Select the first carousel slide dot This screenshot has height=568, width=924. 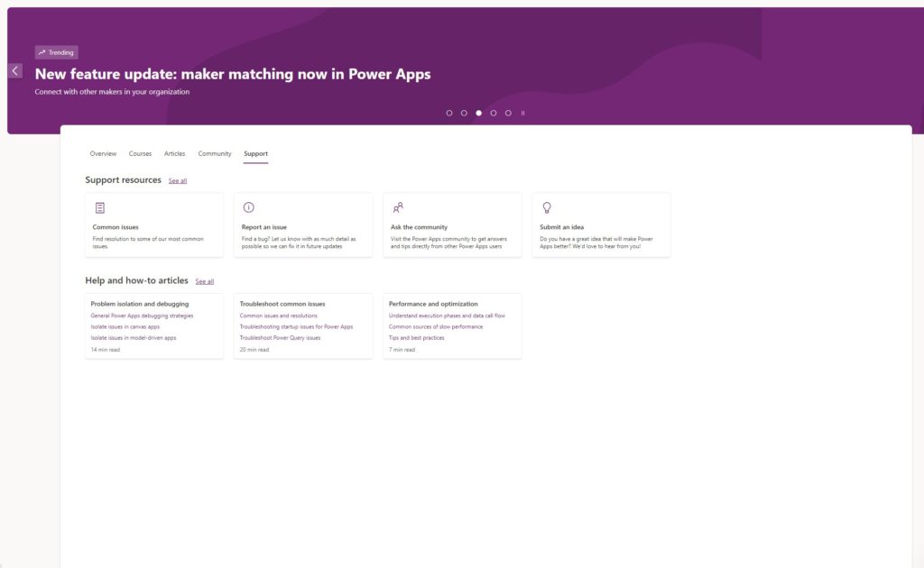click(x=449, y=114)
